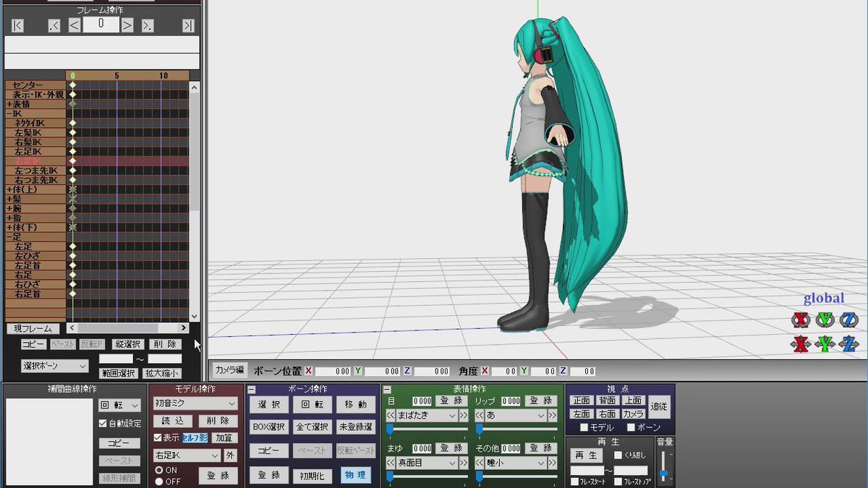The image size is (868, 488).
Task: Previous other morph << button beside 瞳小
Action: click(479, 463)
